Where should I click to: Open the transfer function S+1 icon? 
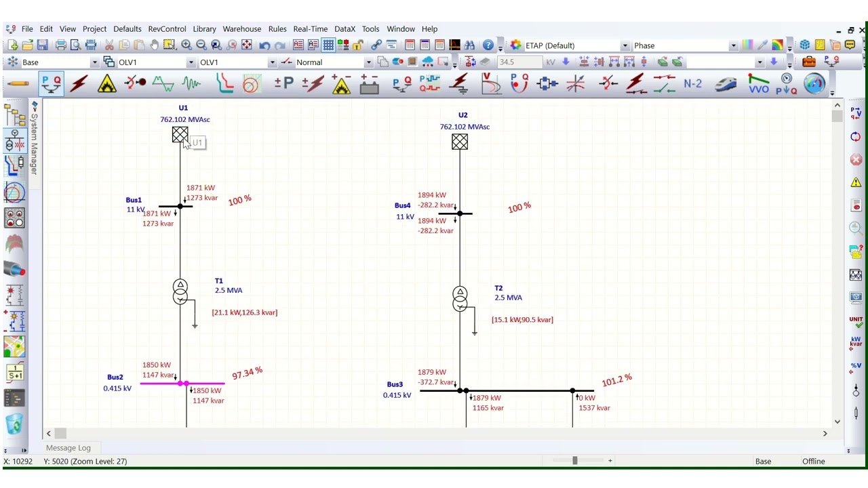15,373
